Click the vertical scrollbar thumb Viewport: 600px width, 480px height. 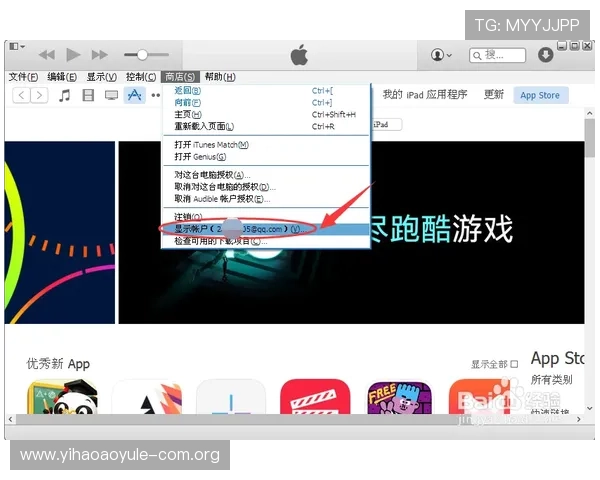pyautogui.click(x=589, y=138)
